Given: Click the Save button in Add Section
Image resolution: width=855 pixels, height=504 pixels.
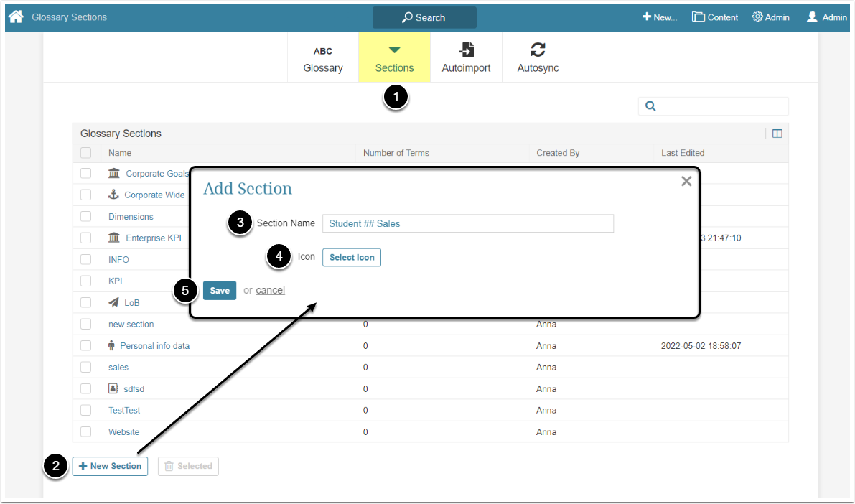Looking at the screenshot, I should point(220,290).
